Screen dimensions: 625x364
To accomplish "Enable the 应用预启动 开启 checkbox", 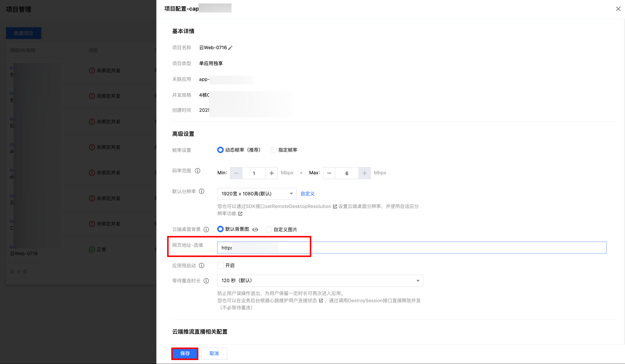I will tap(220, 265).
